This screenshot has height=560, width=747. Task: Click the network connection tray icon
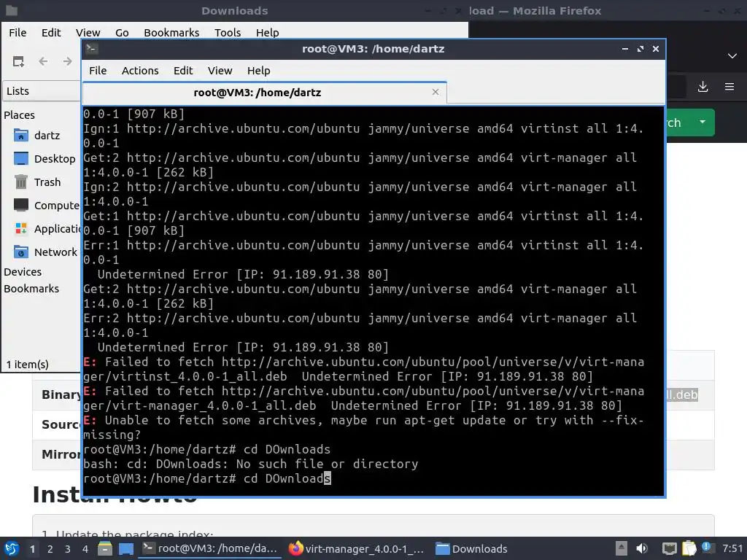coord(670,548)
